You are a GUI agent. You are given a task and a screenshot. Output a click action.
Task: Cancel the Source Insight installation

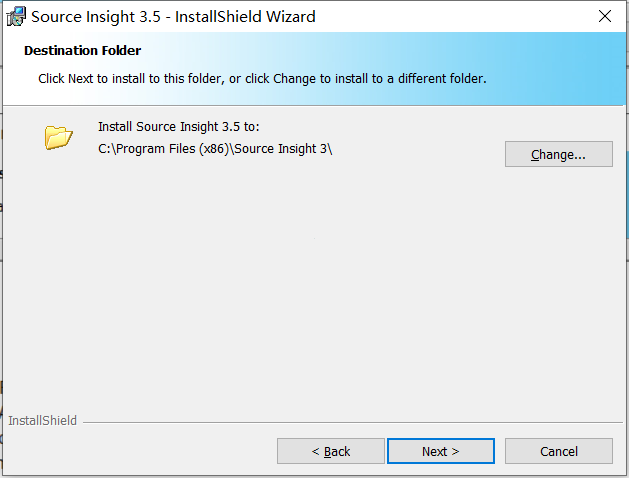pos(558,451)
